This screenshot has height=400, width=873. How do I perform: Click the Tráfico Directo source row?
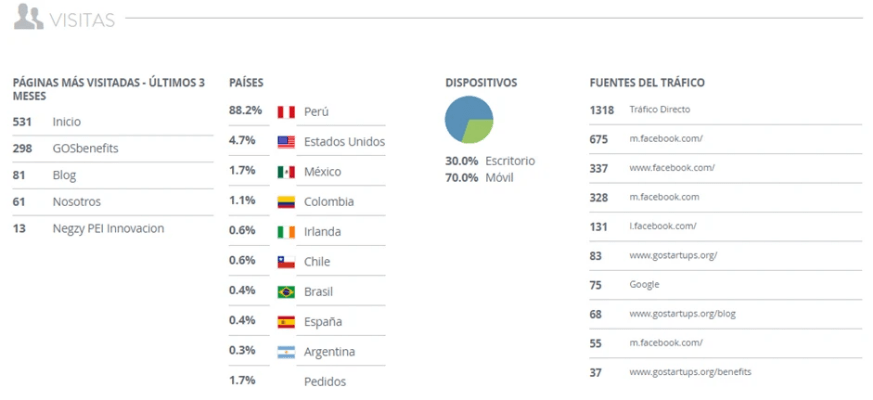click(725, 110)
